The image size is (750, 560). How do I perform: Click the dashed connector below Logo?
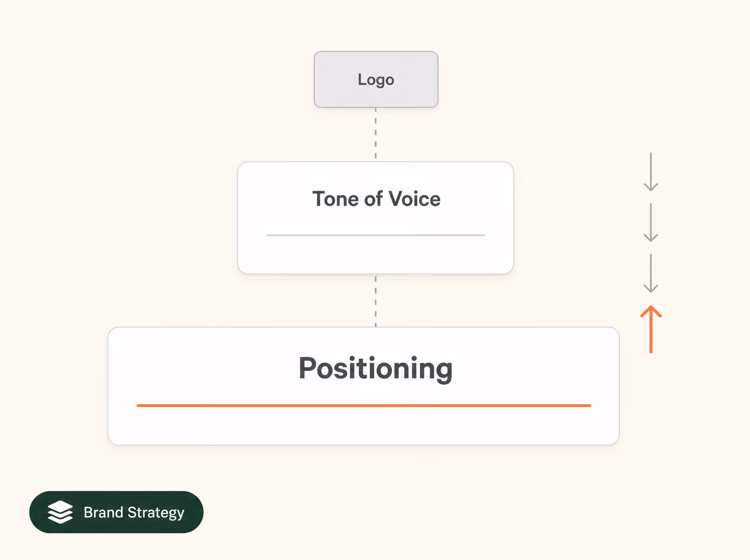click(376, 134)
